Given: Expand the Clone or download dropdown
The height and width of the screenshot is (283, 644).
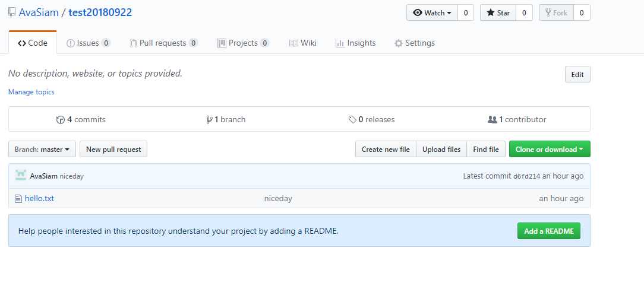Looking at the screenshot, I should (550, 150).
